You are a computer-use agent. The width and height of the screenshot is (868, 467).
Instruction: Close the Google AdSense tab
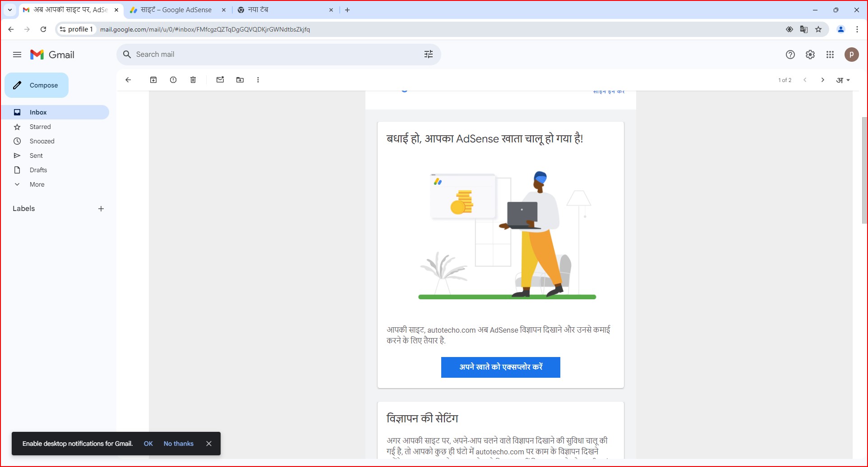224,10
